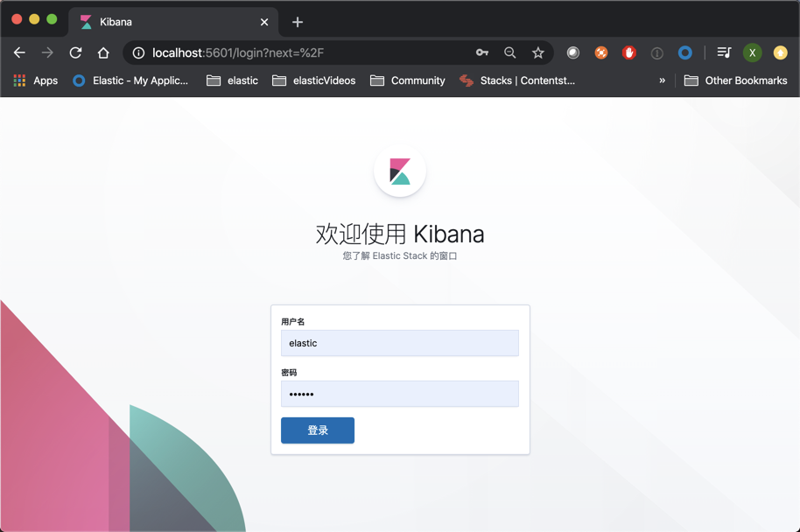Click the yellow minimize window button

[x=34, y=19]
